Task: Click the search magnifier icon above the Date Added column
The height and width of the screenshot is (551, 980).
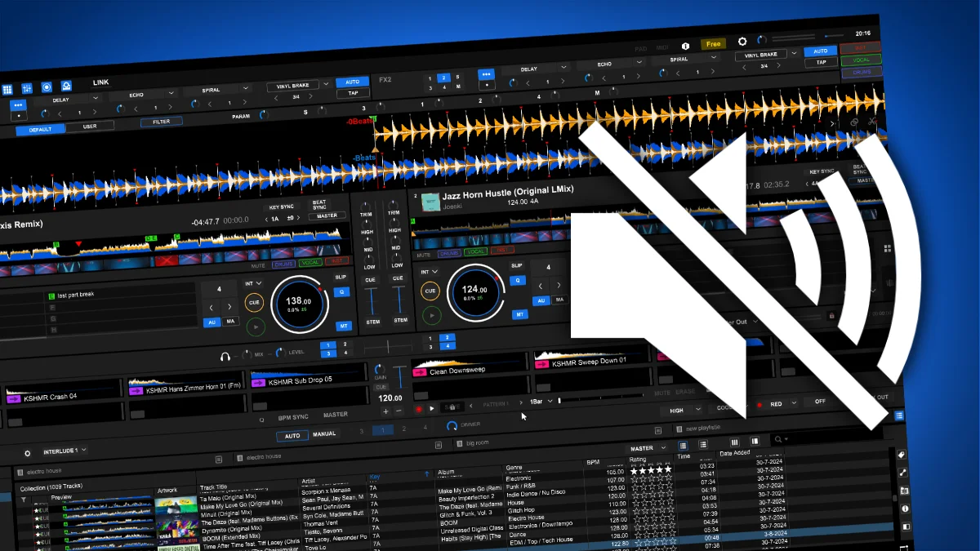Action: point(780,439)
